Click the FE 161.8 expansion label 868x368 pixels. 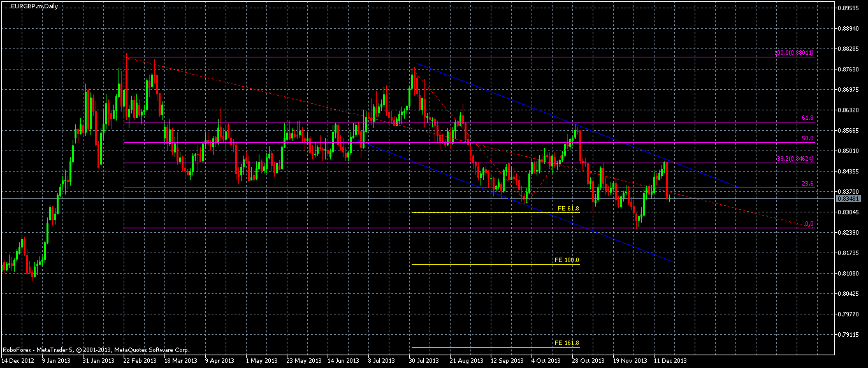tap(567, 343)
